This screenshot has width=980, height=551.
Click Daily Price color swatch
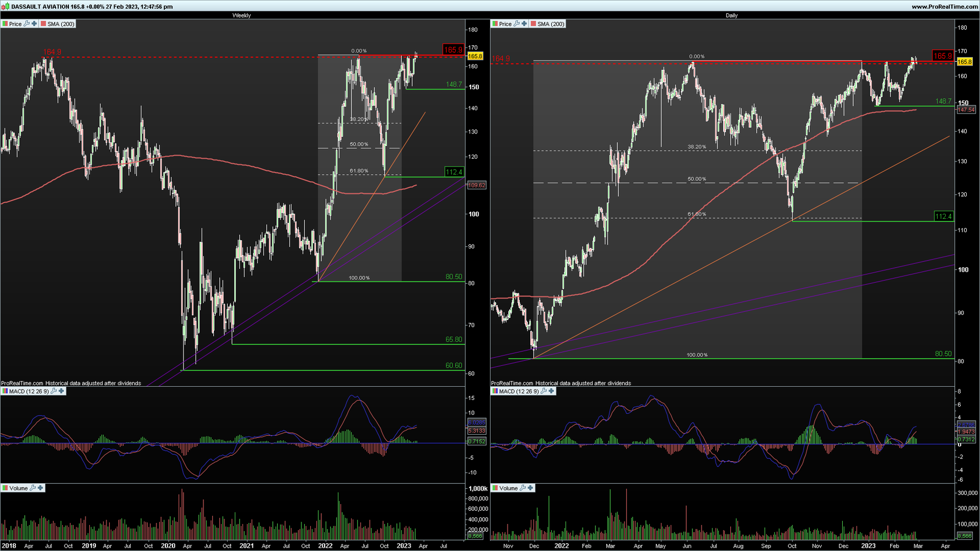coord(494,24)
